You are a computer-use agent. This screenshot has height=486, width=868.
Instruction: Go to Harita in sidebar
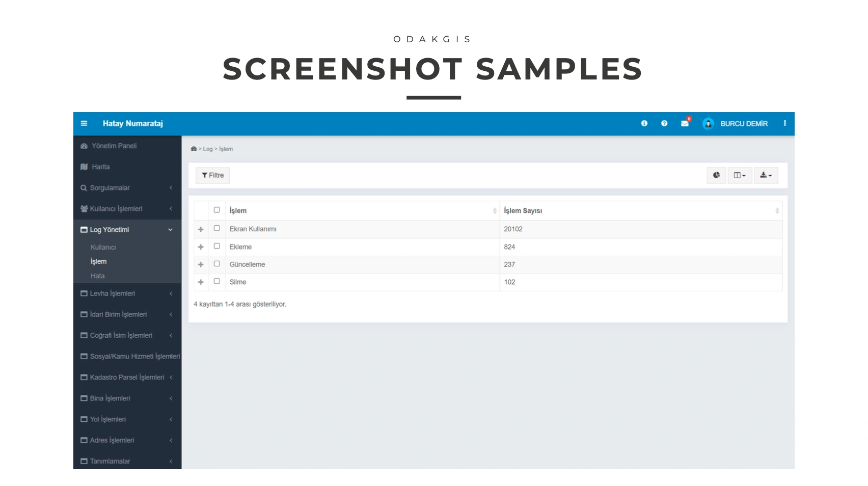(100, 167)
